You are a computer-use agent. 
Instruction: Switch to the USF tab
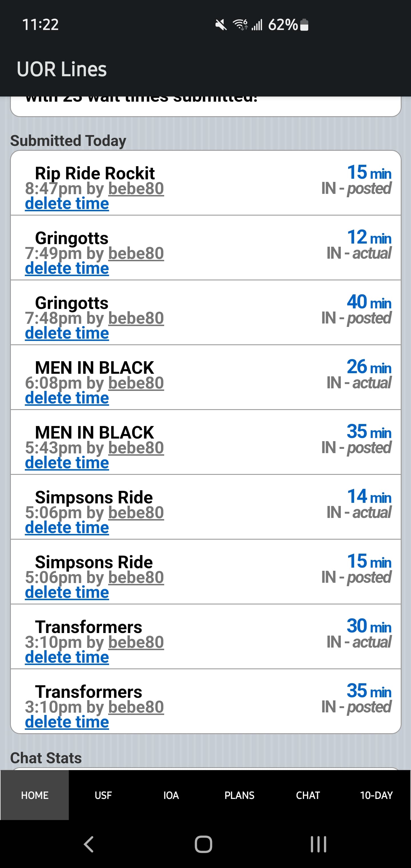pos(103,795)
